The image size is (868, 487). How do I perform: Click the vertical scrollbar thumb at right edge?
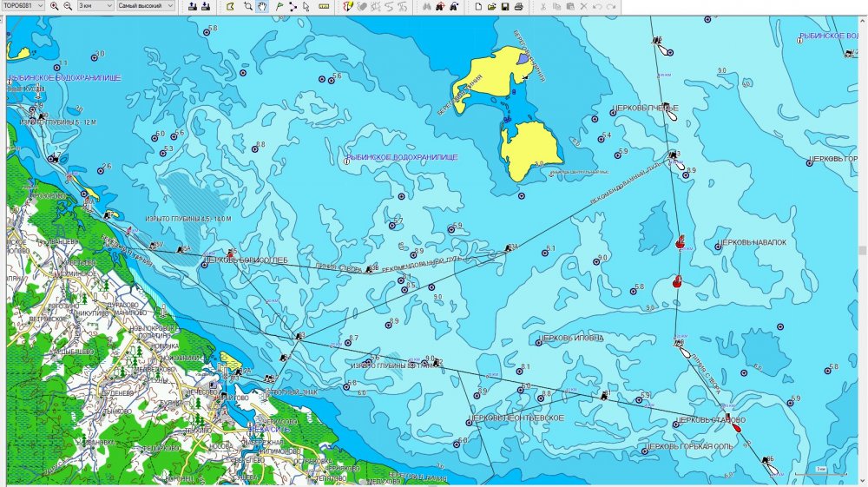point(863,250)
